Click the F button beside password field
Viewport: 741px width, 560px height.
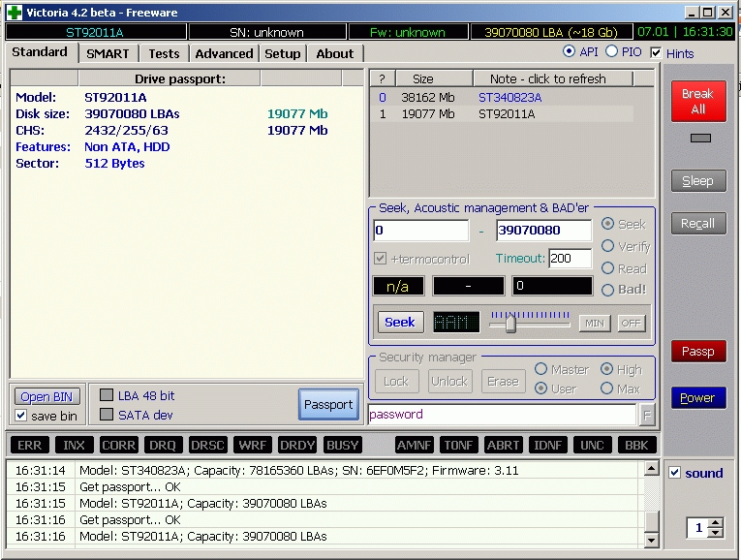tap(647, 416)
